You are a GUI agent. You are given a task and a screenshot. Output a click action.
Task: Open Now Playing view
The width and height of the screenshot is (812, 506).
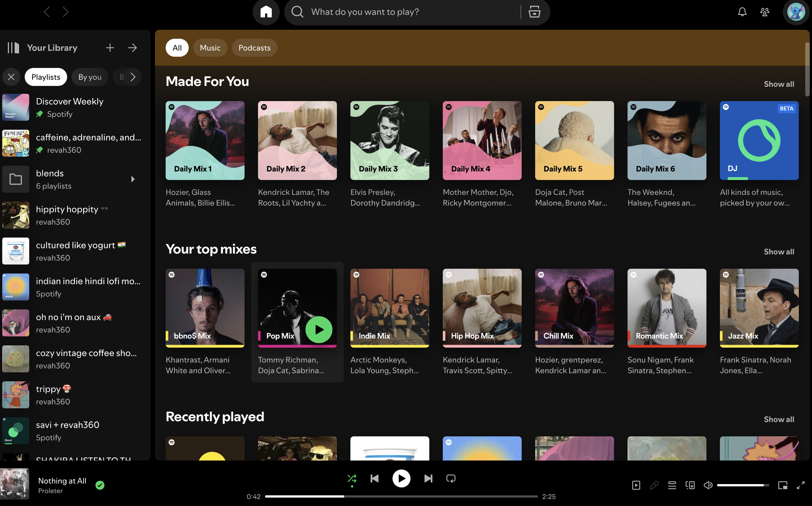click(x=636, y=485)
